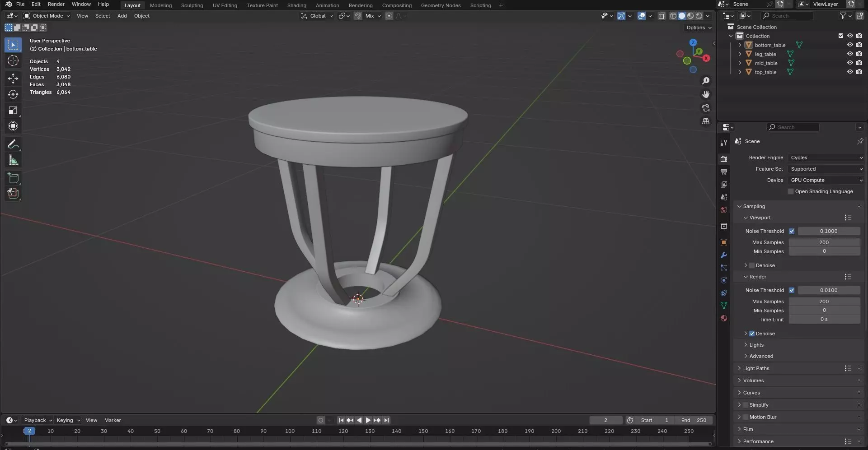Open the Keying popover
Viewport: 868px width, 450px height.
68,420
